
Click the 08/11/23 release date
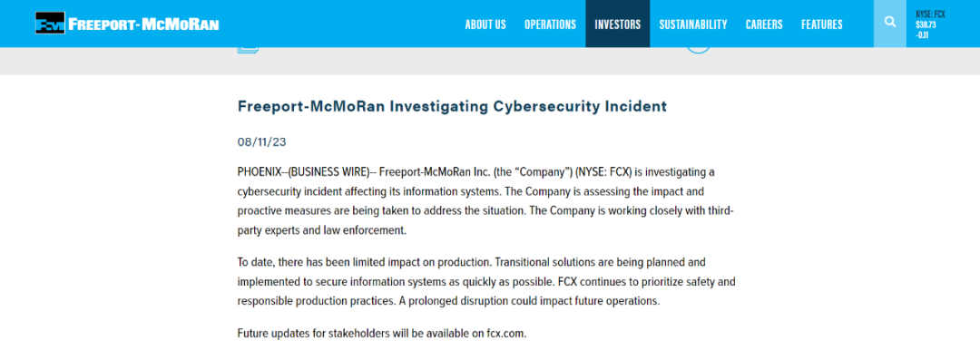(x=262, y=141)
